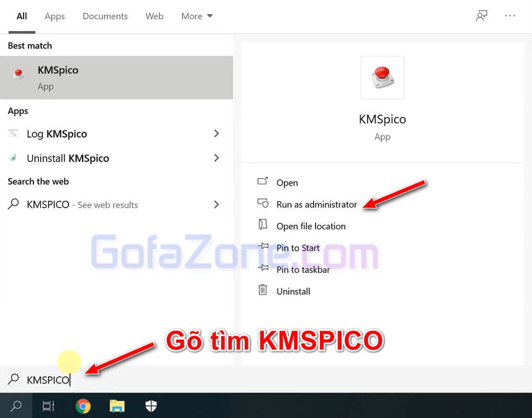Click the large KMSpico icon in details pane
532x418 pixels.
382,78
